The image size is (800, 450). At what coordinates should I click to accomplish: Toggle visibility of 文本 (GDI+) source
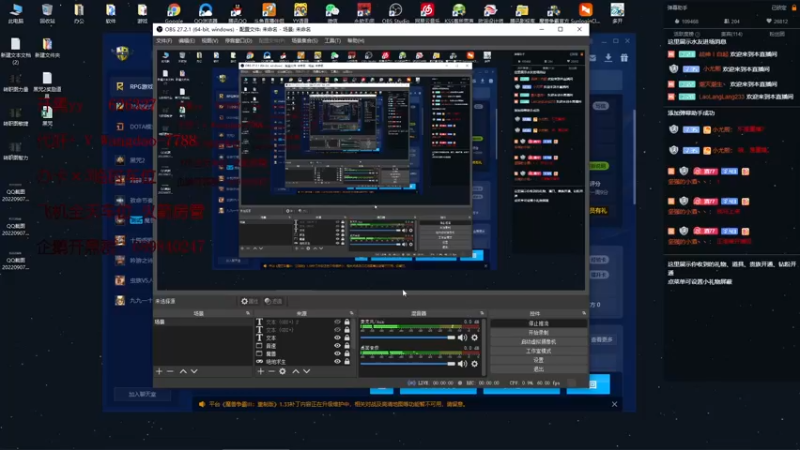337,330
